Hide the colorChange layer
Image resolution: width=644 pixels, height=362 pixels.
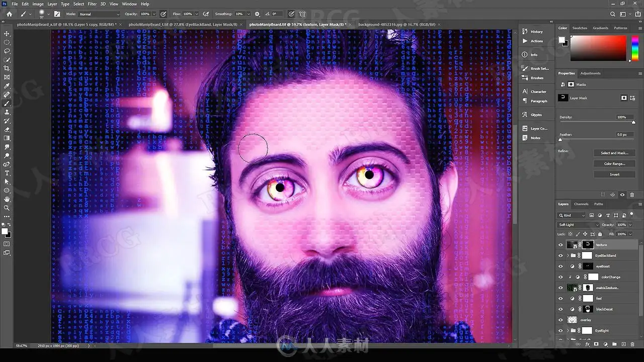(560, 277)
